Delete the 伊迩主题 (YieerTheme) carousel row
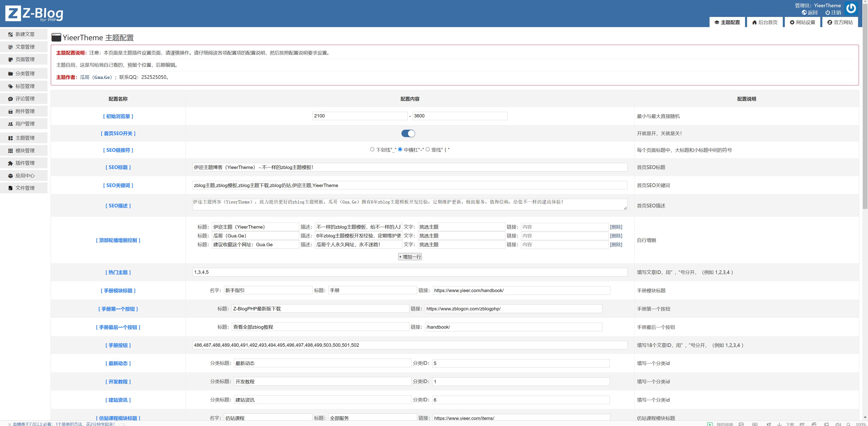The height and width of the screenshot is (426, 868). pos(616,227)
